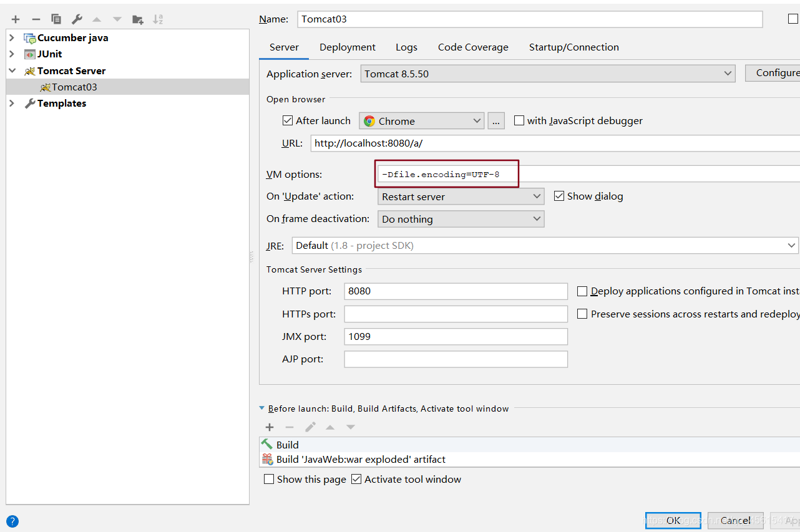Click the JMX port field

coord(456,336)
